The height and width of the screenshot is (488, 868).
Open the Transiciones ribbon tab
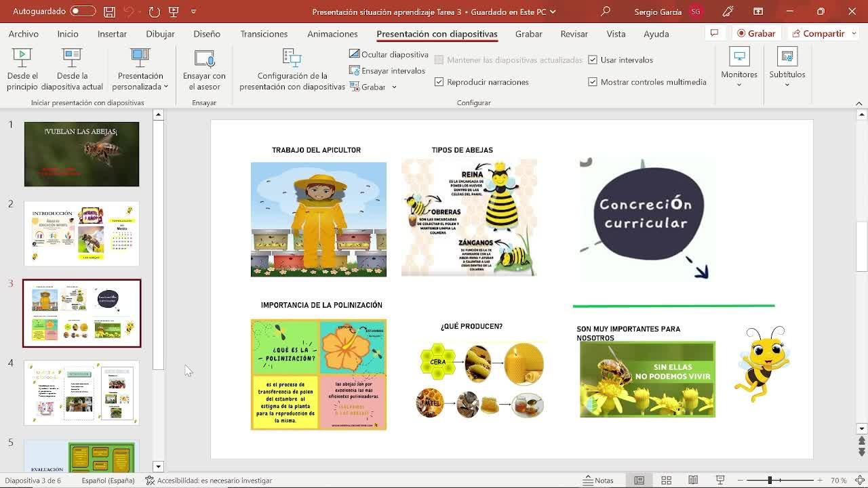[264, 34]
